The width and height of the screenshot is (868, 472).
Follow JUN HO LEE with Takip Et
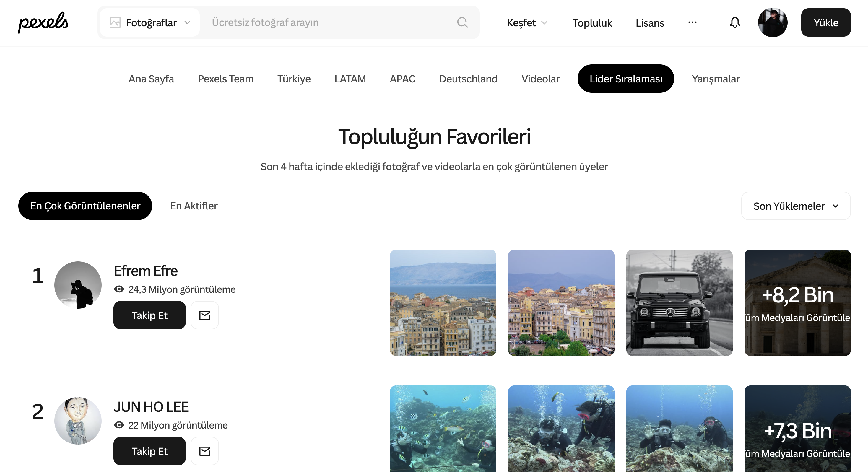(149, 451)
